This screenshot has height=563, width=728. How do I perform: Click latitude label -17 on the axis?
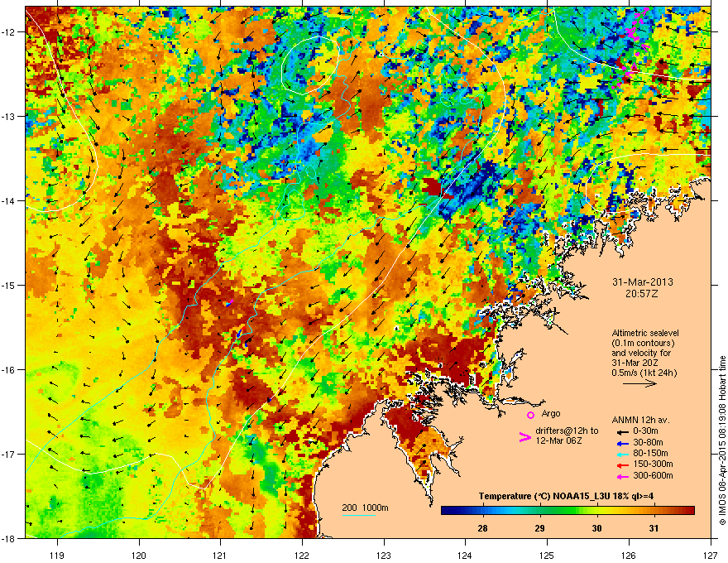(x=8, y=454)
